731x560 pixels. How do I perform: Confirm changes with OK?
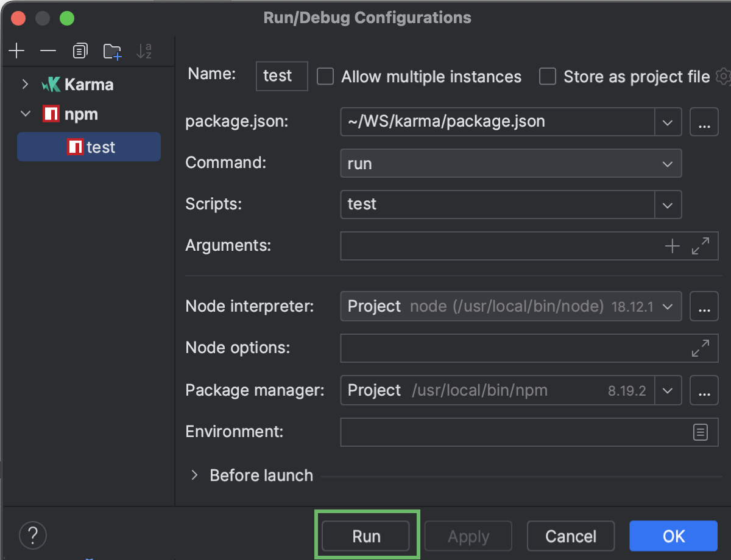click(x=673, y=536)
